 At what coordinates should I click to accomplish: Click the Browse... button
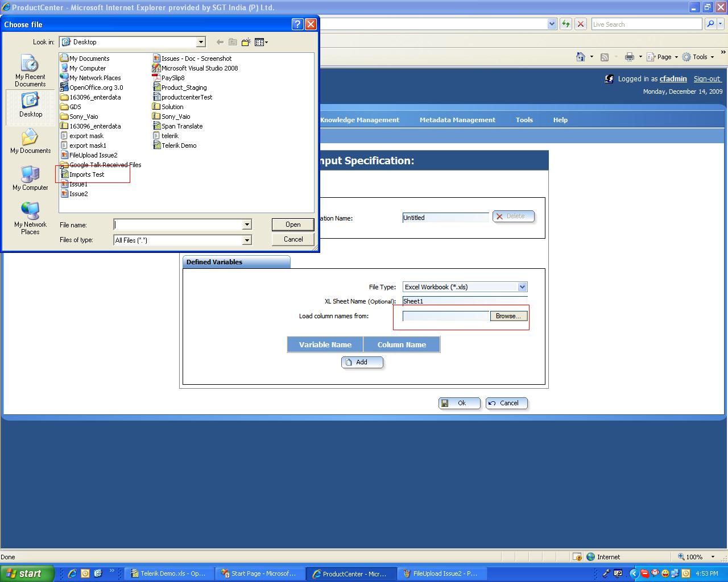tap(508, 316)
